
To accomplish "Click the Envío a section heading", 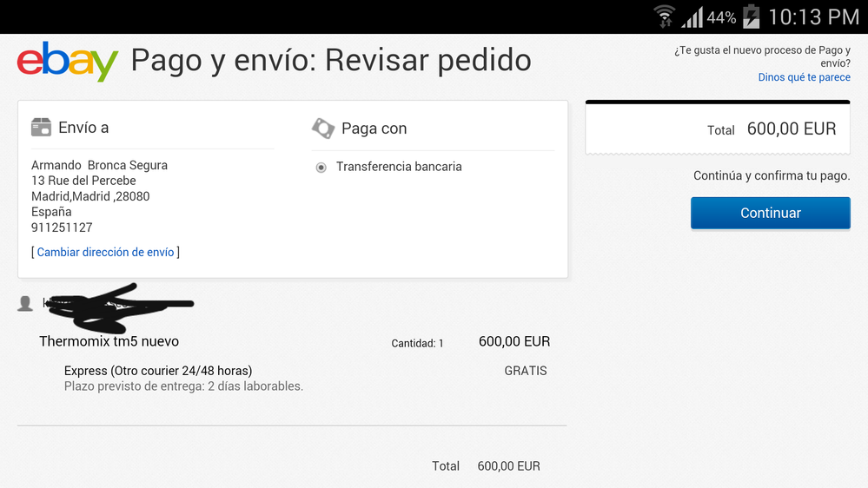I will tap(83, 128).
